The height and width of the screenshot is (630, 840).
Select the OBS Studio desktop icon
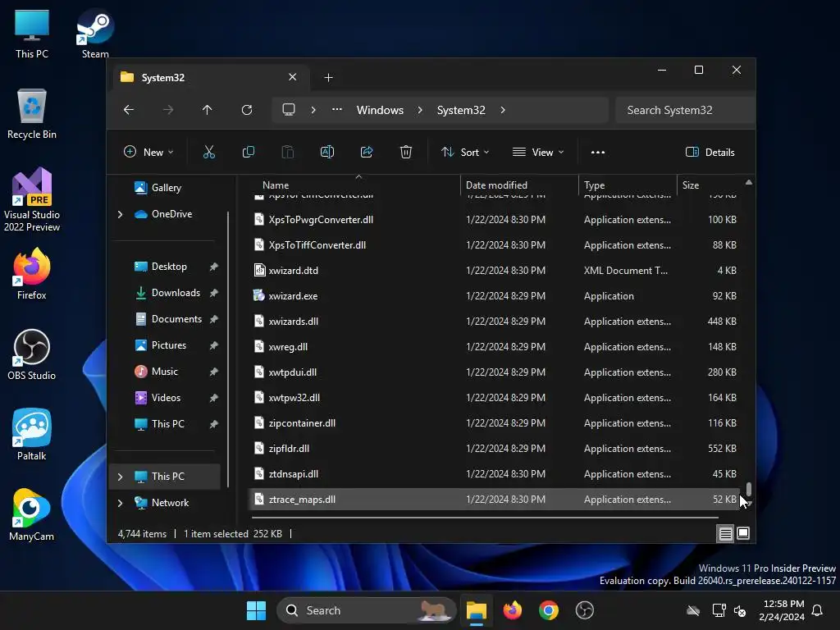32,354
